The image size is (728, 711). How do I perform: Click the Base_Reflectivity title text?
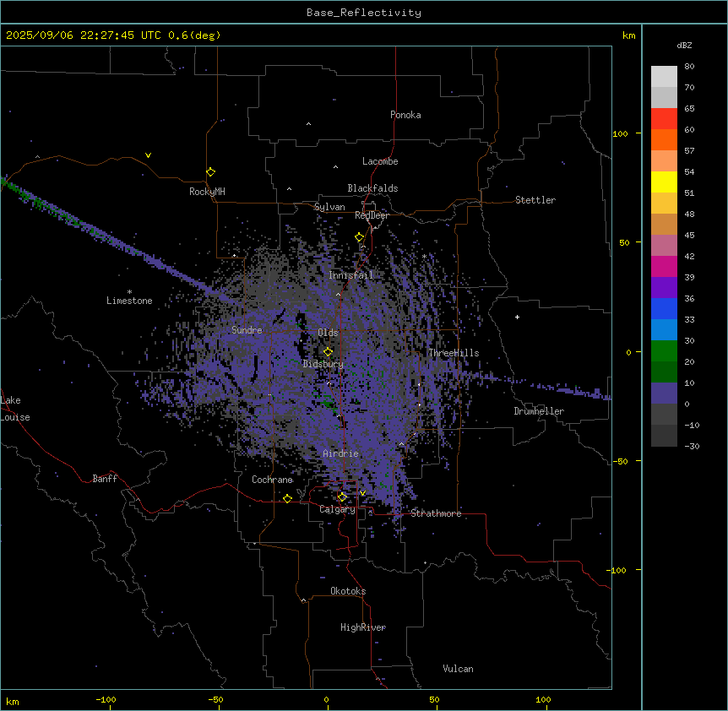tap(364, 13)
